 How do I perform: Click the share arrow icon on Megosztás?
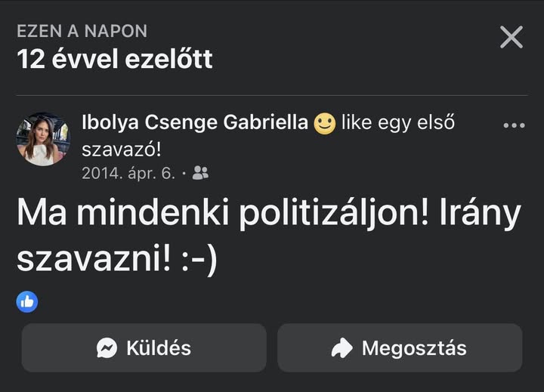342,348
